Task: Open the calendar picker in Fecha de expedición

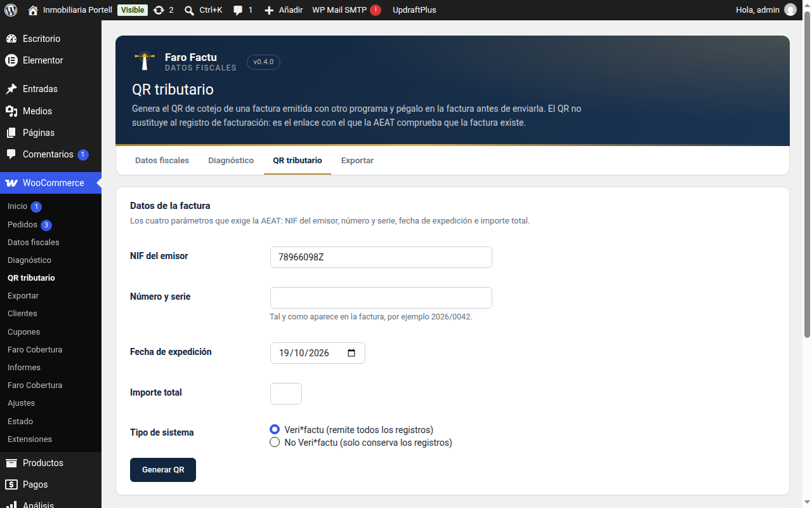Action: [351, 353]
